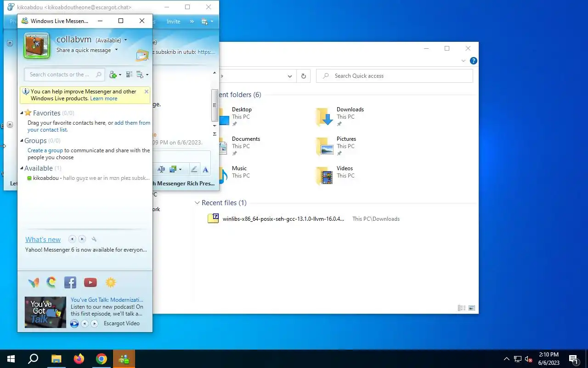Click the Favorites star icon
The height and width of the screenshot is (368, 588).
28,113
